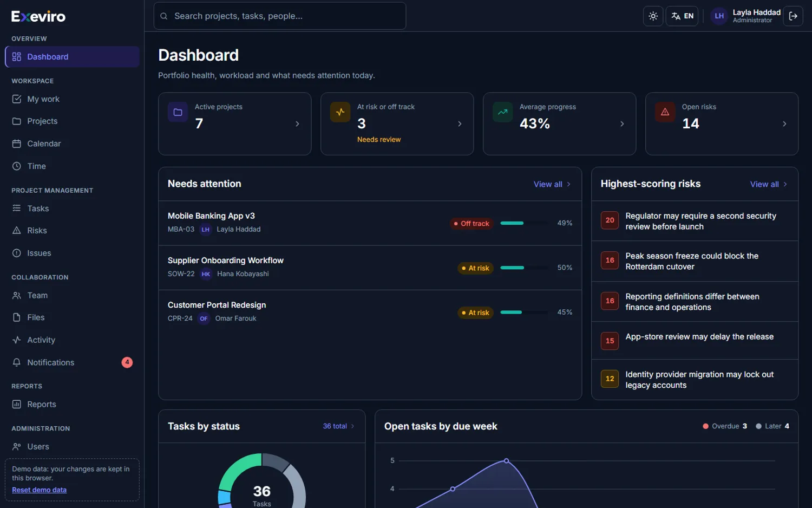Open the Calendar sidebar item
The width and height of the screenshot is (812, 508).
pos(72,144)
